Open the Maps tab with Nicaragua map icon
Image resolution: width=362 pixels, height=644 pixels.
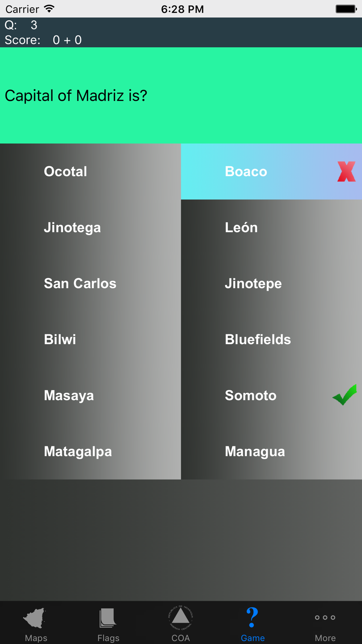[35, 618]
